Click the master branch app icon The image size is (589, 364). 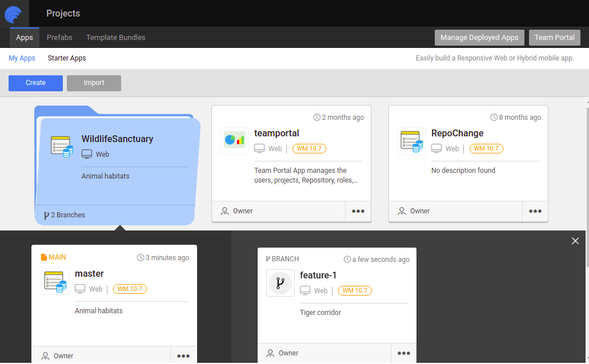pyautogui.click(x=55, y=281)
